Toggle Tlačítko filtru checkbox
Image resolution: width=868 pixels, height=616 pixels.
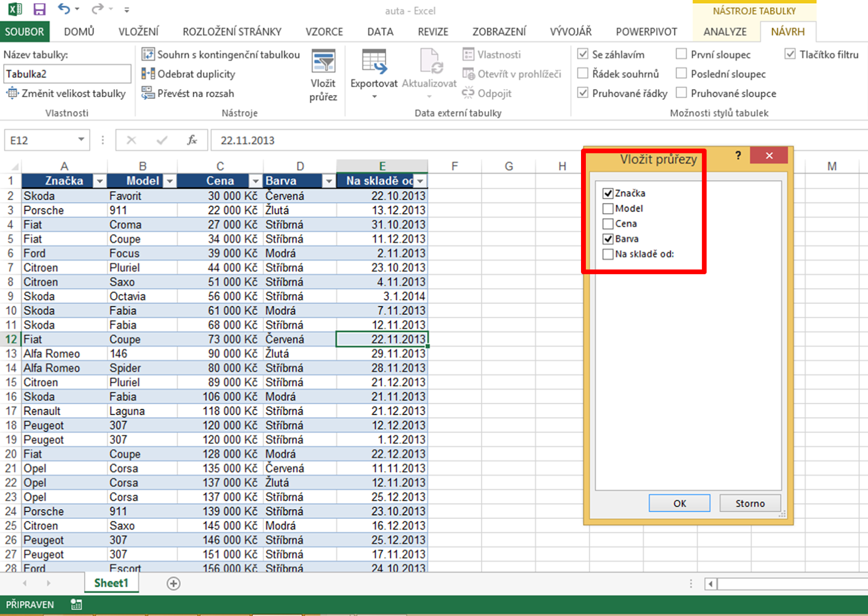click(790, 54)
